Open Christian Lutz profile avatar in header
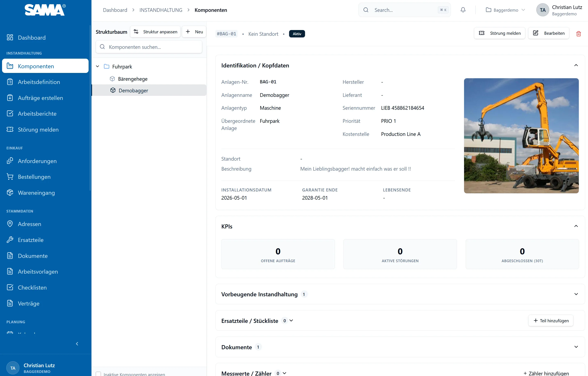The height and width of the screenshot is (376, 588). pos(542,10)
